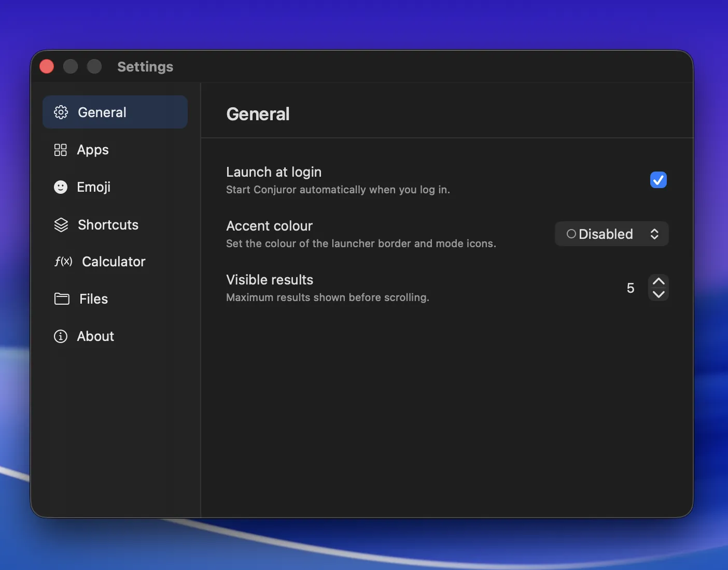The height and width of the screenshot is (570, 728).
Task: Click the gear icon beside General in sidebar
Action: pos(61,112)
